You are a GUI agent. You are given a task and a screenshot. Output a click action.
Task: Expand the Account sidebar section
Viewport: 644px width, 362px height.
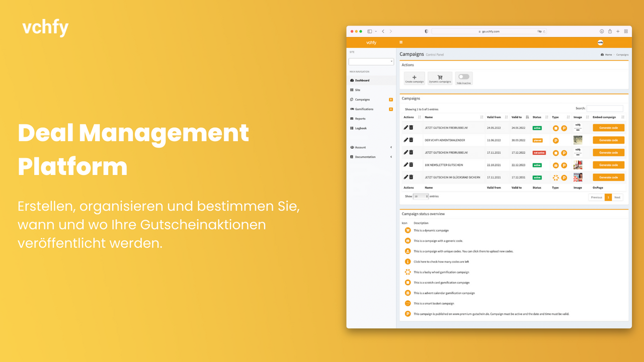click(371, 147)
